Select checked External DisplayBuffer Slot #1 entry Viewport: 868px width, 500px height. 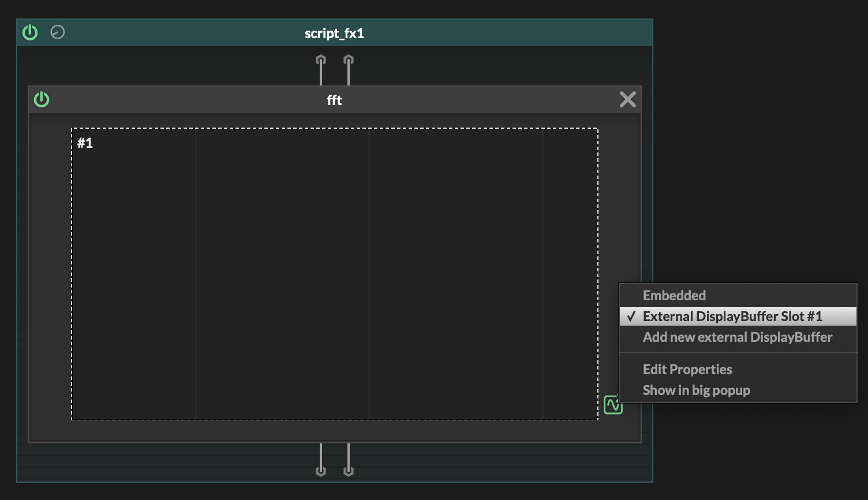click(732, 316)
